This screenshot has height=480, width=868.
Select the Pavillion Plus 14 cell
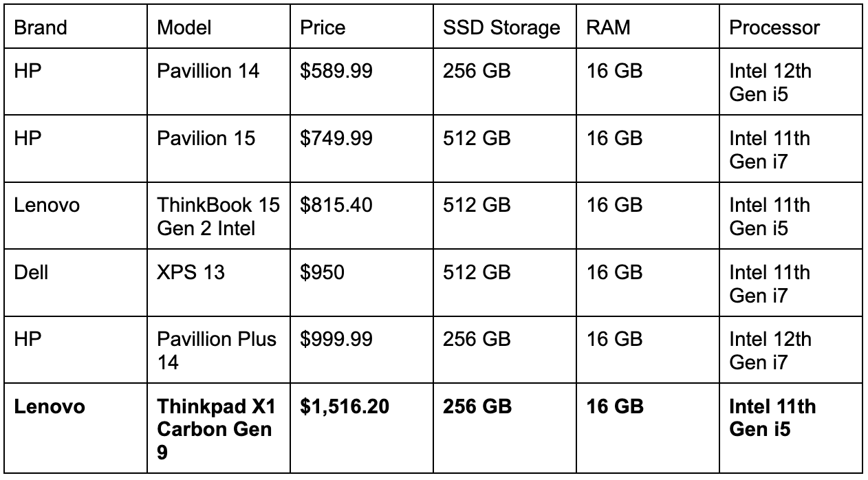click(x=215, y=350)
